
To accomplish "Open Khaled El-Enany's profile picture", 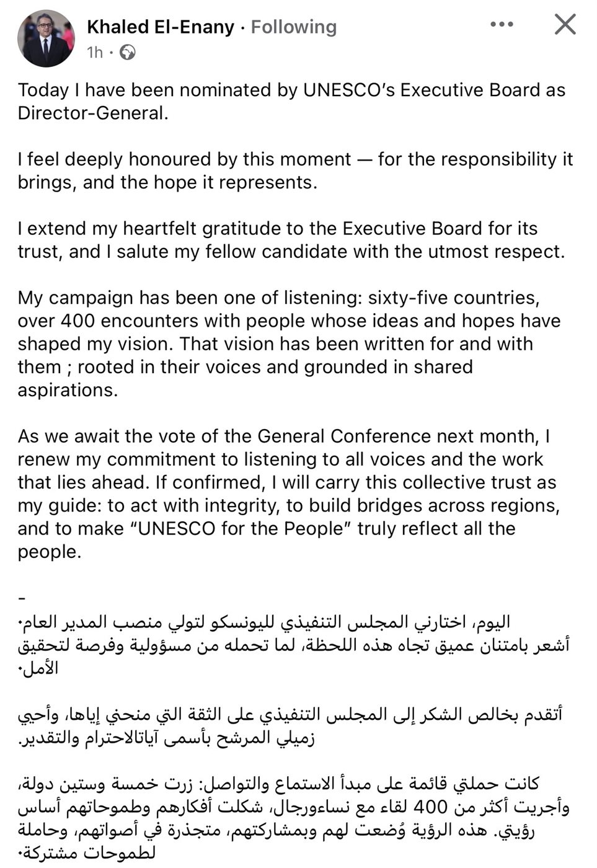I will (x=46, y=38).
